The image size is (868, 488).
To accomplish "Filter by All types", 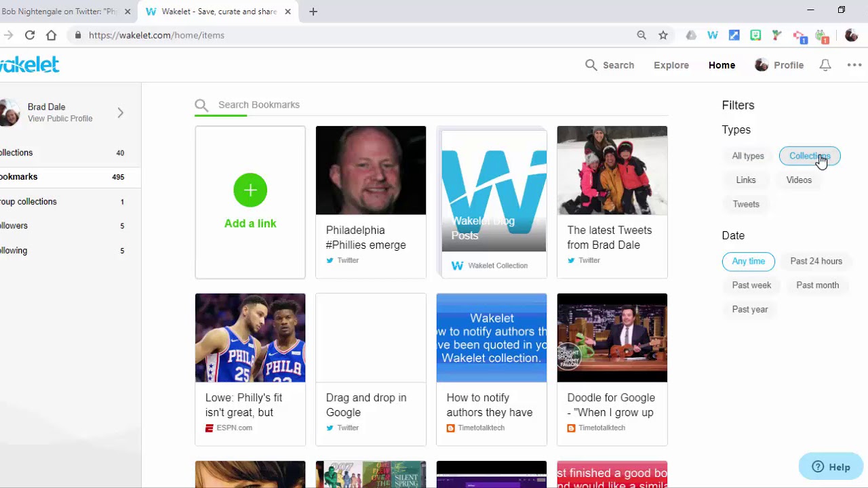I will coord(748,156).
